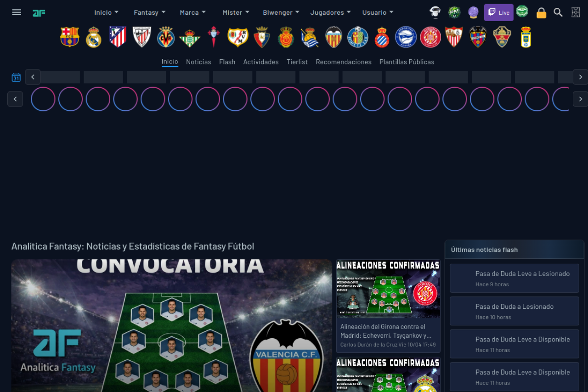The height and width of the screenshot is (392, 588).
Task: Open the hamburger menu icon
Action: 17,12
